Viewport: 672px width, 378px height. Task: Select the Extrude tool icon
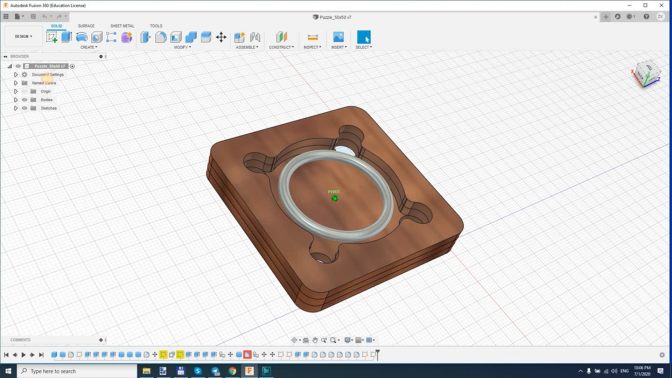coord(66,37)
